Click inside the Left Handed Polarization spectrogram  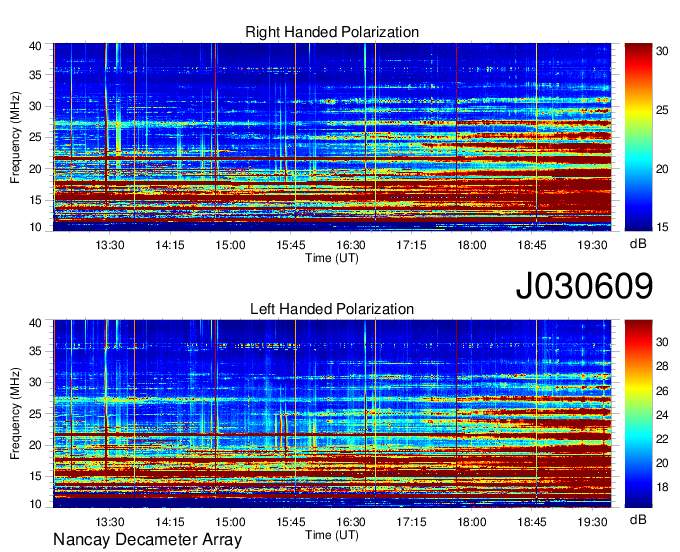point(332,414)
